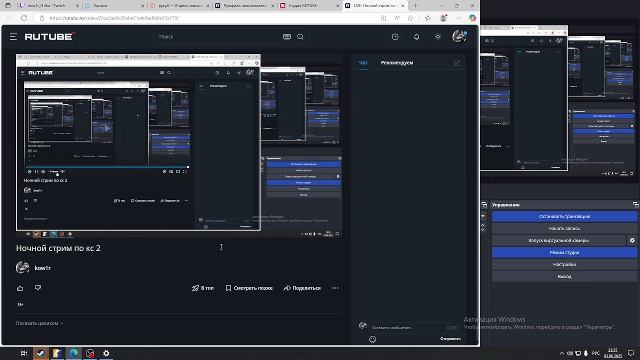Open the browser three-dots settings menu
Image resolution: width=640 pixels, height=360 pixels.
pos(458,18)
